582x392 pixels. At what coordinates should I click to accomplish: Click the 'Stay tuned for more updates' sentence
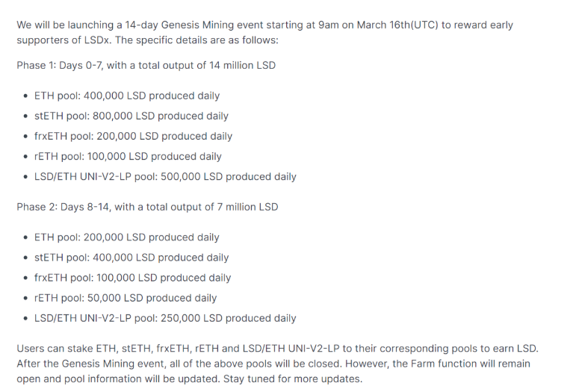[293, 379]
